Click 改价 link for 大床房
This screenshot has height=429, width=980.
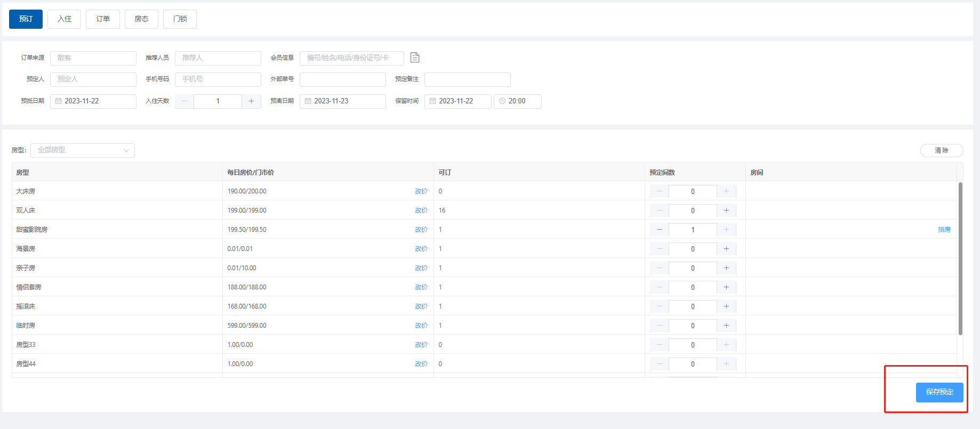click(x=421, y=191)
